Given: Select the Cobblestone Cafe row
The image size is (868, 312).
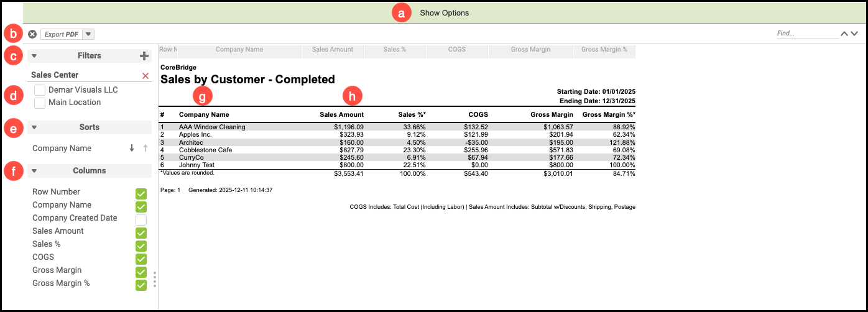Looking at the screenshot, I should (x=398, y=150).
